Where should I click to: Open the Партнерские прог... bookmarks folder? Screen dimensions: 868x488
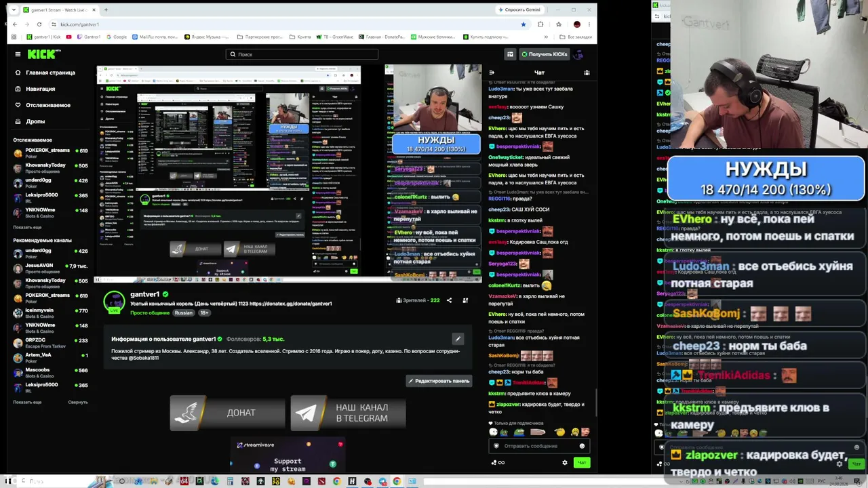point(260,37)
